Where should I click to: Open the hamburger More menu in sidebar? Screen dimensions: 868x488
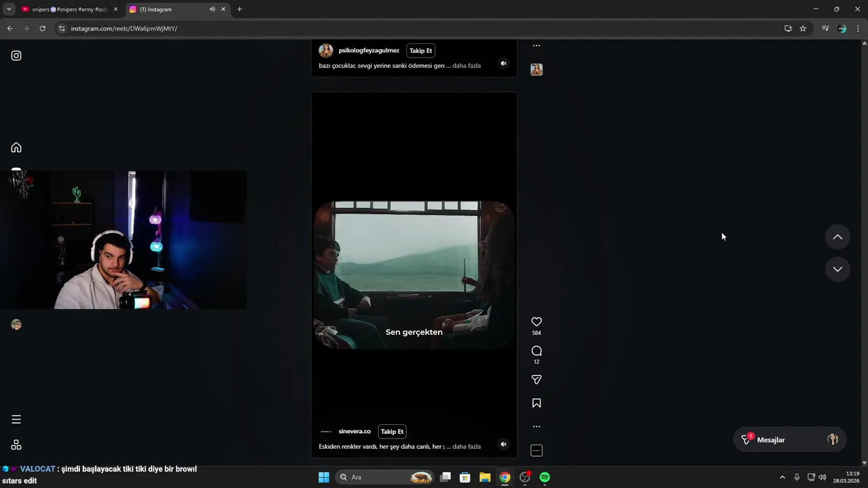[16, 420]
